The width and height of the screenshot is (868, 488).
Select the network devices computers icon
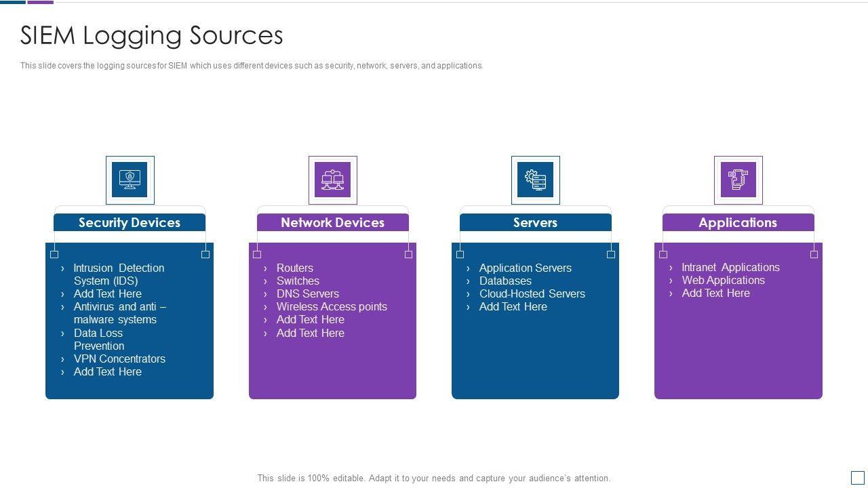pos(332,180)
